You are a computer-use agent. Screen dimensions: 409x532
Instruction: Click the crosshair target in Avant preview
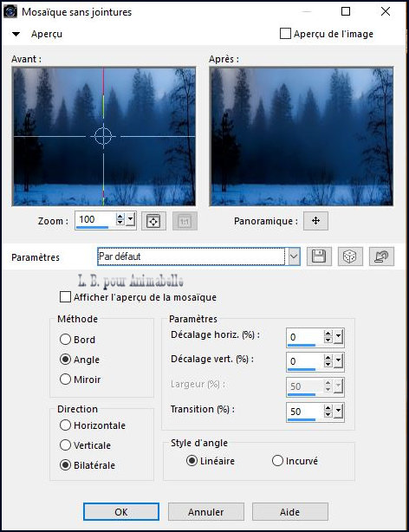pyautogui.click(x=103, y=136)
